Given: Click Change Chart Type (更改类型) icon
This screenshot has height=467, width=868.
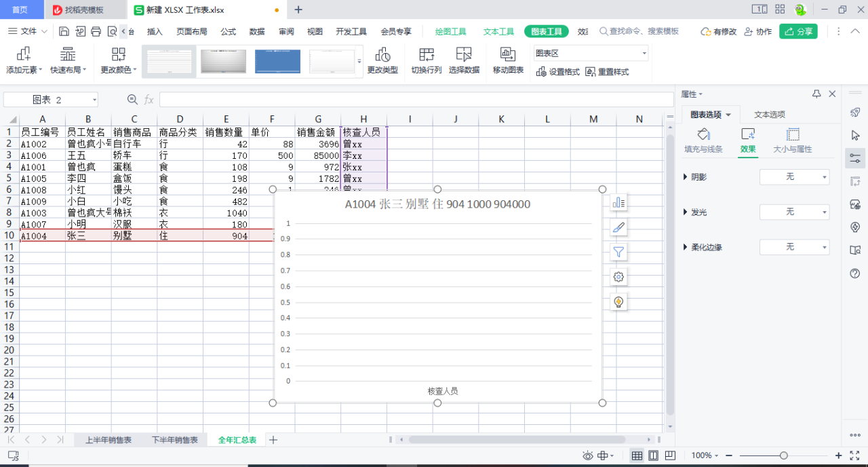Looking at the screenshot, I should pos(382,61).
